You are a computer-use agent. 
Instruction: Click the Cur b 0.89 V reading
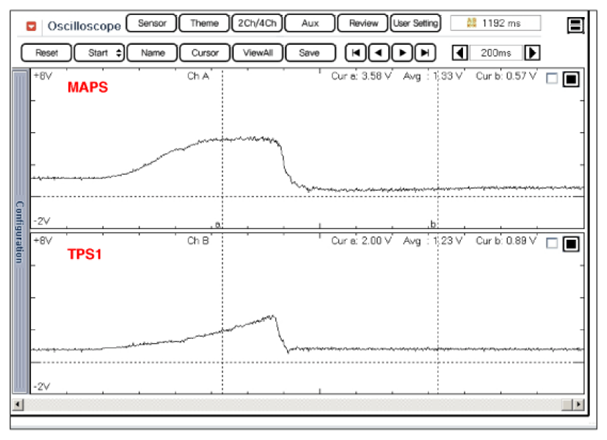(x=506, y=241)
